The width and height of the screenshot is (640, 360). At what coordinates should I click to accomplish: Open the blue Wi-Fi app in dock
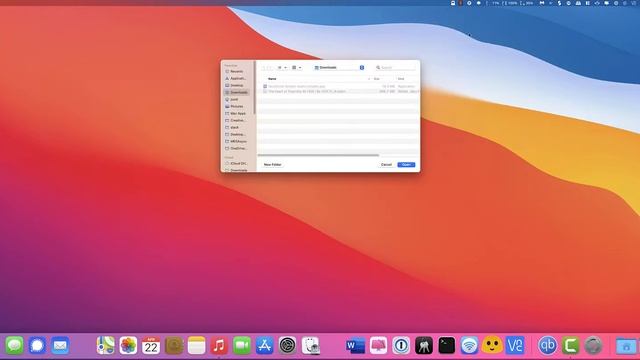pos(469,346)
